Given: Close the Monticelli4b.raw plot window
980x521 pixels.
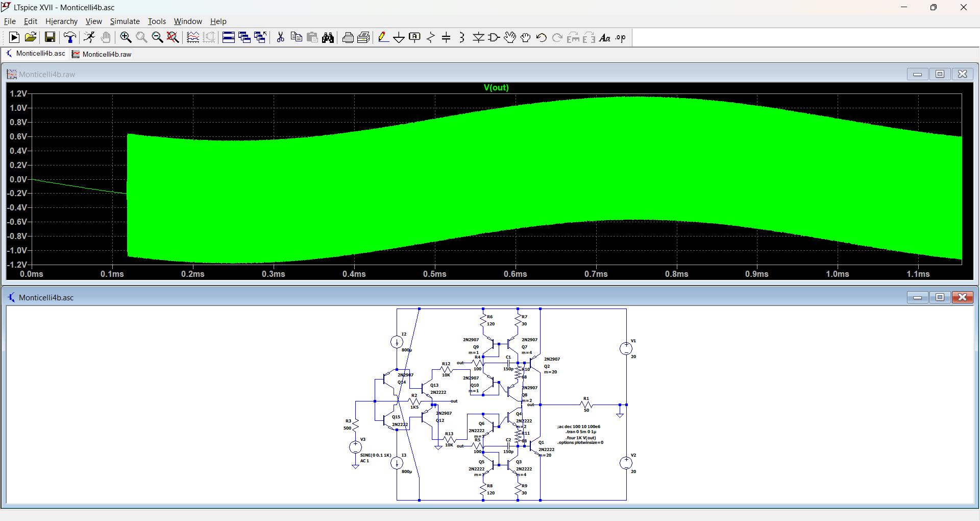Looking at the screenshot, I should 962,74.
